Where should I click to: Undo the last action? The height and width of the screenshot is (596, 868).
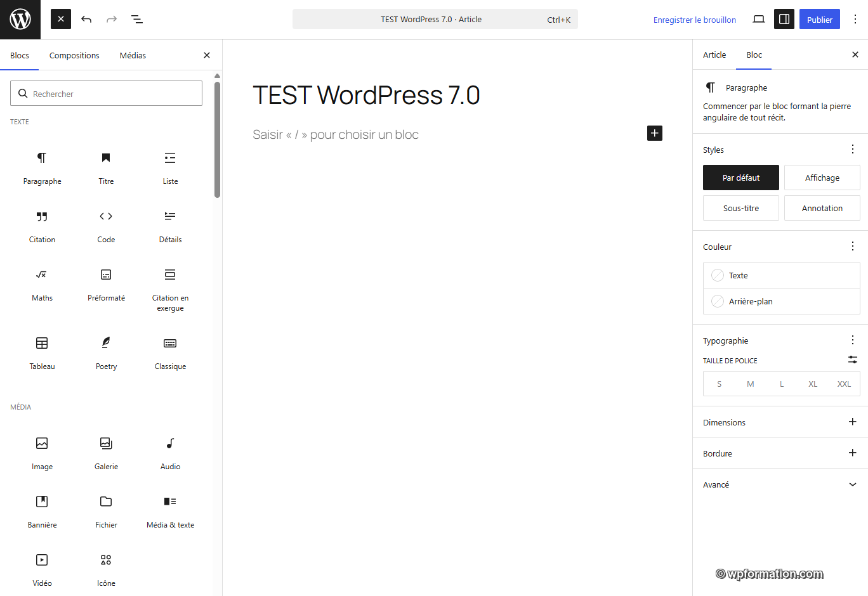click(x=86, y=19)
